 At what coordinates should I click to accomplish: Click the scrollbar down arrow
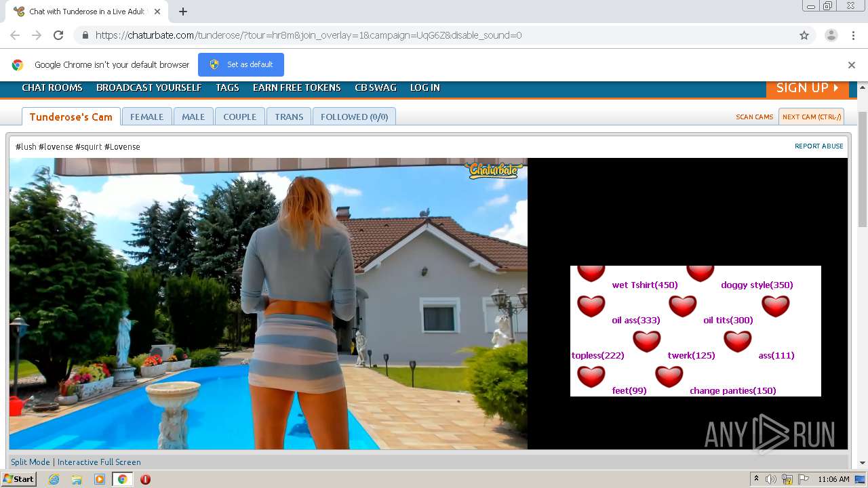[863, 463]
